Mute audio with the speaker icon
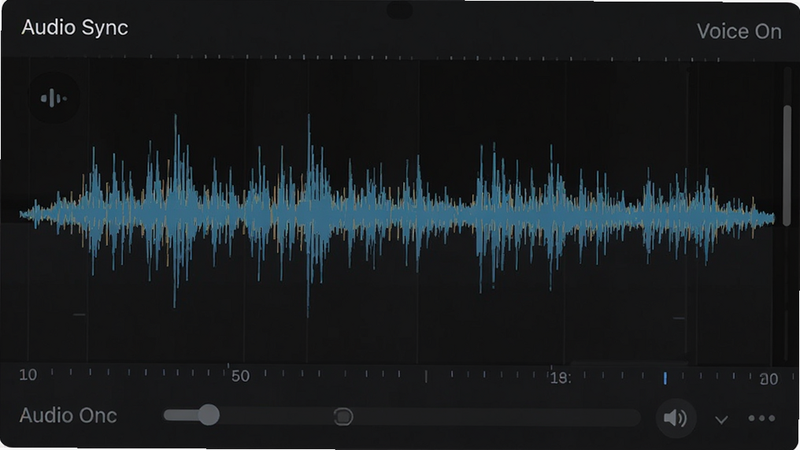Image resolution: width=800 pixels, height=450 pixels. click(x=676, y=418)
